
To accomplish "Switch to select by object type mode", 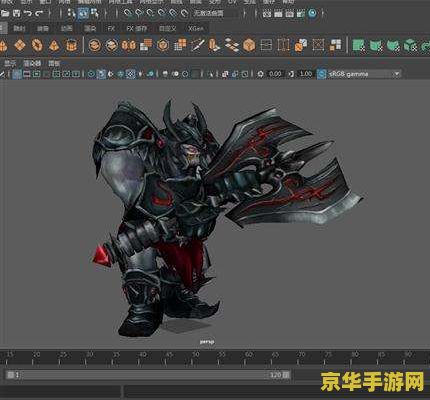I will tap(83, 13).
